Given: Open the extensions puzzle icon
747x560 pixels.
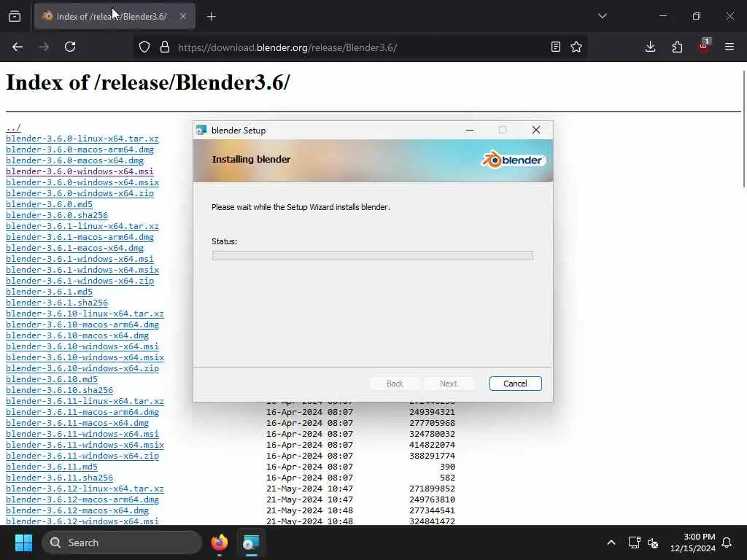Looking at the screenshot, I should (x=677, y=47).
